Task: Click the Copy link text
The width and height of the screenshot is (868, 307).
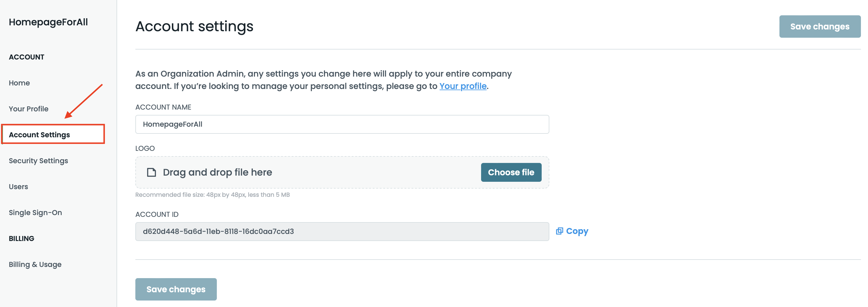Action: pyautogui.click(x=577, y=231)
